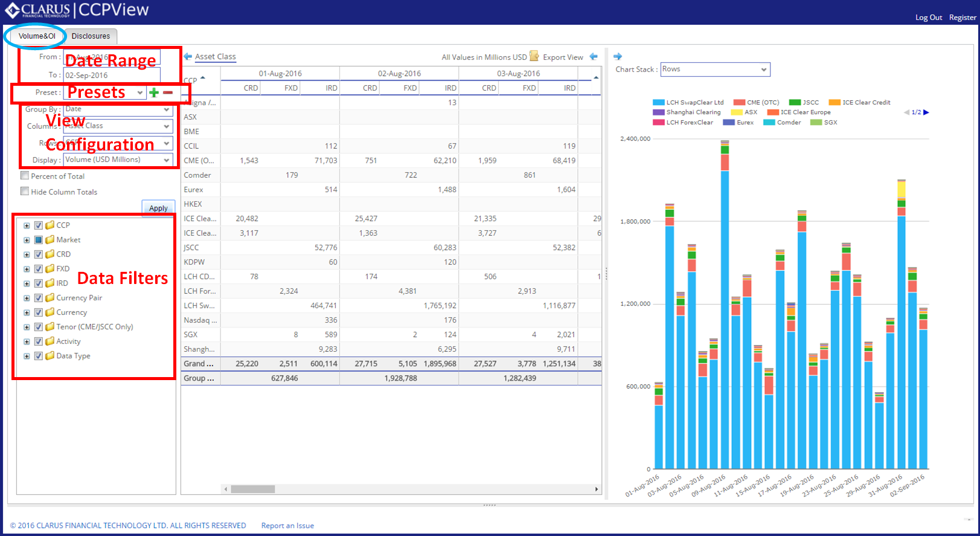980x536 pixels.
Task: Enable Percent of Total checkbox
Action: [x=25, y=176]
